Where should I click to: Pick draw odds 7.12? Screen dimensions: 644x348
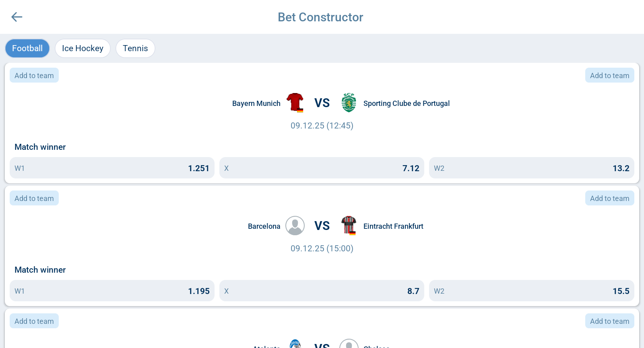322,168
